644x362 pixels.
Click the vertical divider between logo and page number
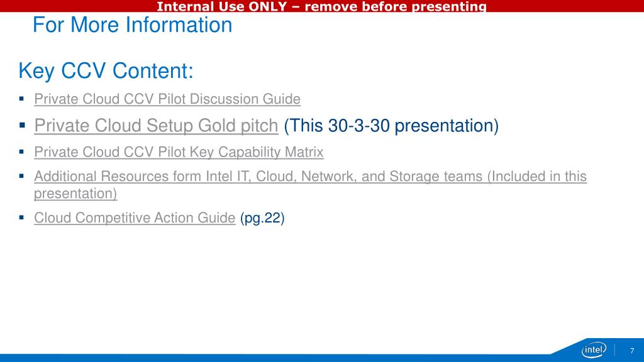coord(615,350)
